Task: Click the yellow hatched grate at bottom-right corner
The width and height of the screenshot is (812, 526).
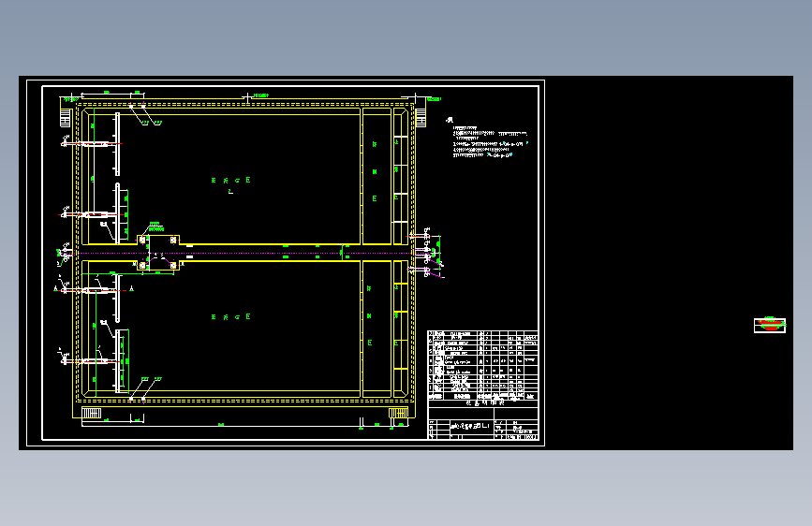Action: click(398, 413)
